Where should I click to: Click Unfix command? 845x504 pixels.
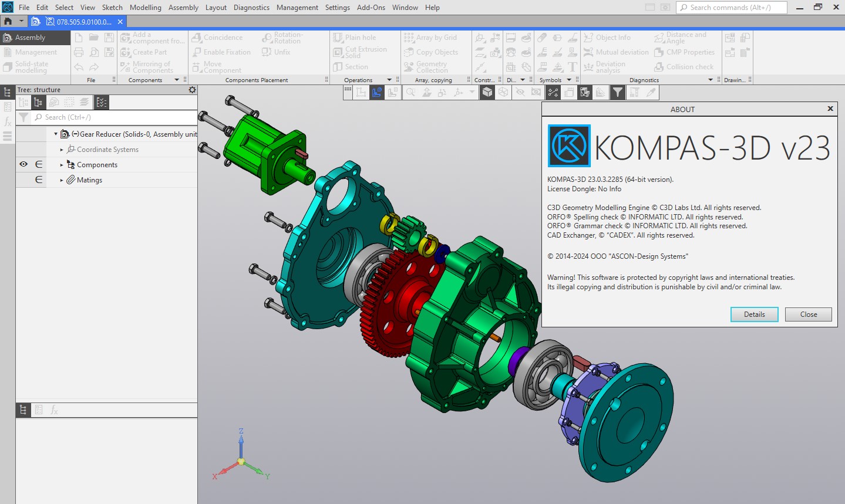276,52
